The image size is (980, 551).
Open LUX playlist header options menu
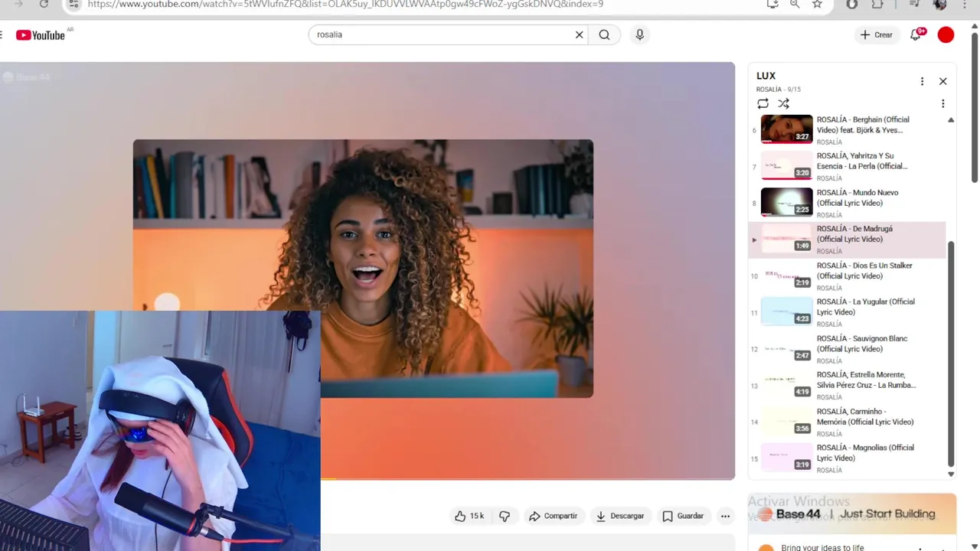[922, 81]
